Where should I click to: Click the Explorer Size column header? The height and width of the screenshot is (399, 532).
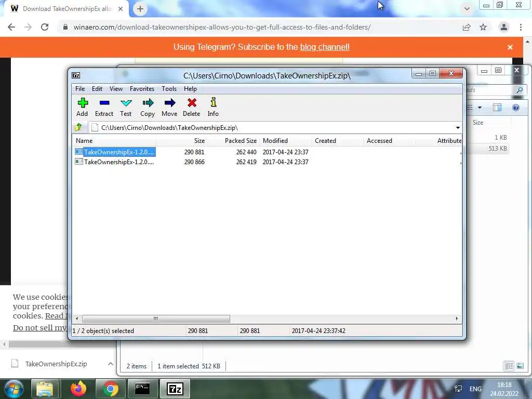click(x=478, y=123)
